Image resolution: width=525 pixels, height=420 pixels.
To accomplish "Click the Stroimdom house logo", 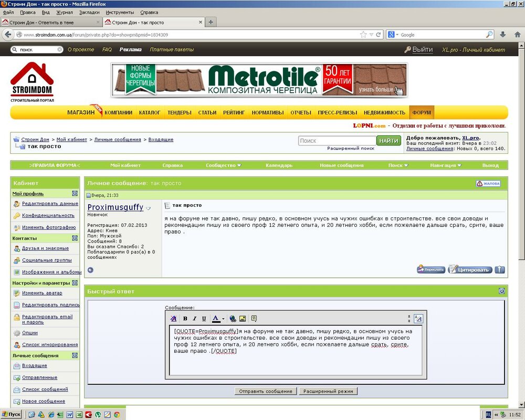I will tap(32, 82).
